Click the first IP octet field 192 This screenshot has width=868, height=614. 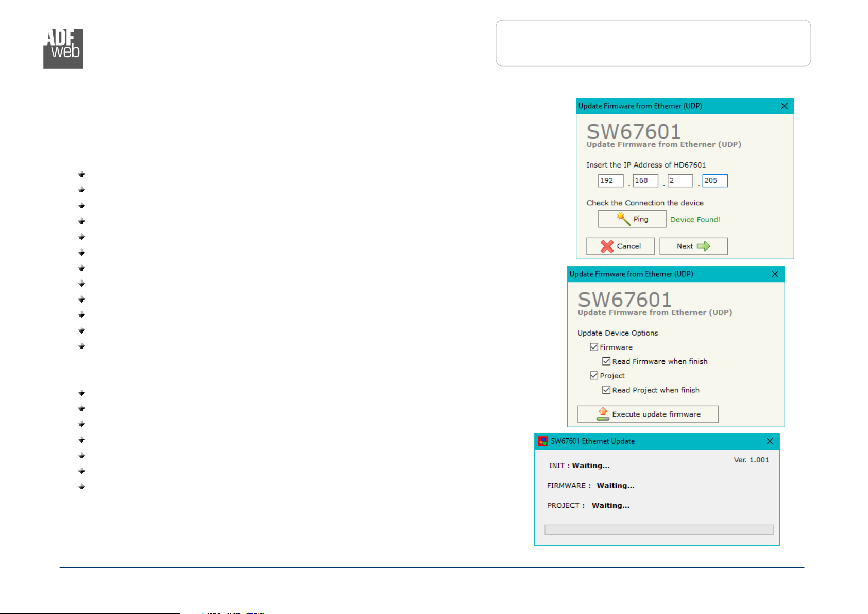[x=610, y=180]
